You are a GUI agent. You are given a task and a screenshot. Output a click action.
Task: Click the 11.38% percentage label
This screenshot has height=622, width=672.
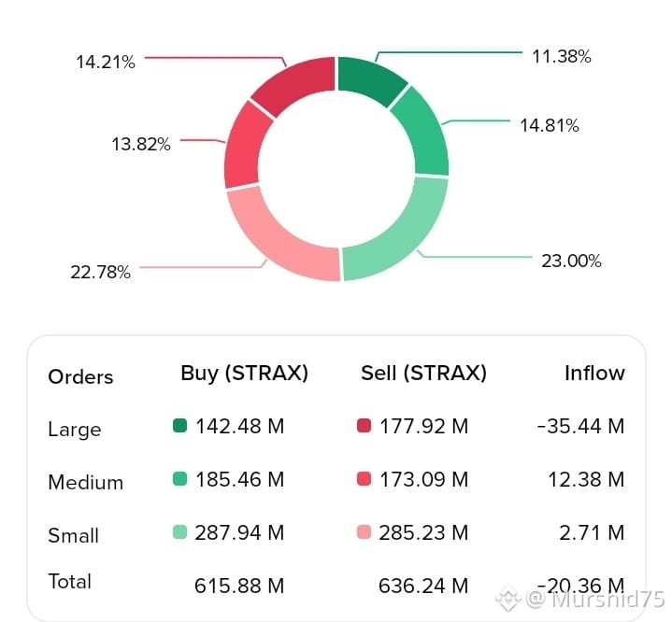[562, 57]
